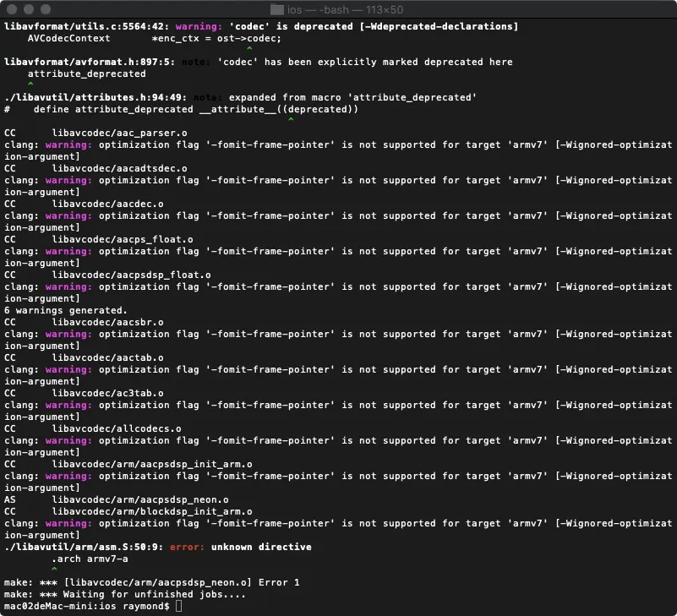The width and height of the screenshot is (677, 616).
Task: Click the clang warning below blockdsp_init_arm.o
Action: coord(338,529)
